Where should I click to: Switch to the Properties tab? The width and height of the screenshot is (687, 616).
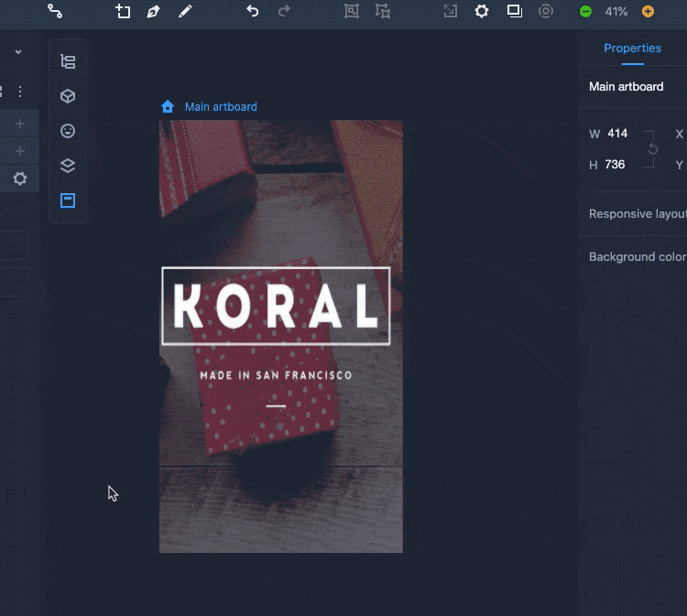tap(632, 49)
